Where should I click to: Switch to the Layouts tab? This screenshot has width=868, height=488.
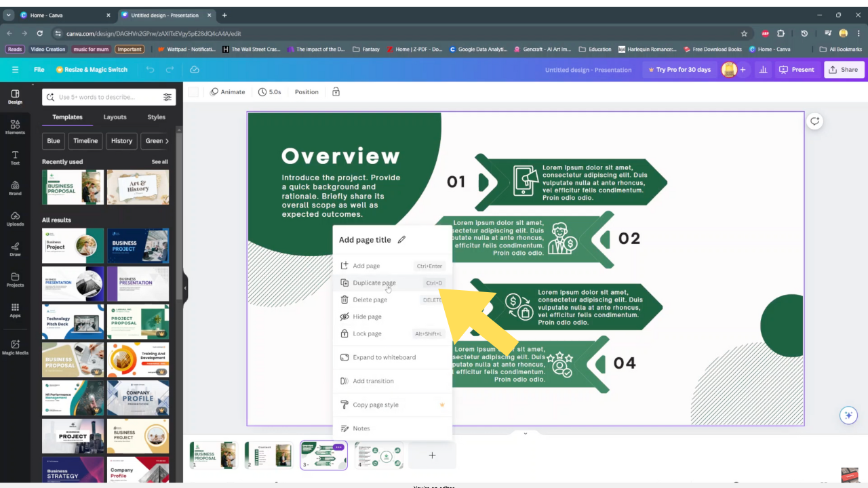(115, 117)
